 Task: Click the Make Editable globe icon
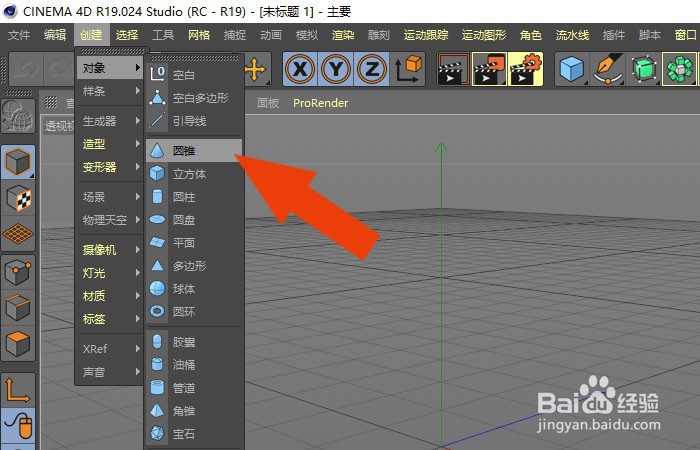[18, 116]
